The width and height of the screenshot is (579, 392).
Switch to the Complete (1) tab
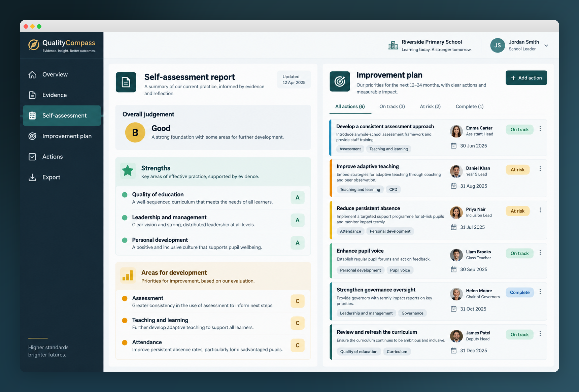[470, 106]
